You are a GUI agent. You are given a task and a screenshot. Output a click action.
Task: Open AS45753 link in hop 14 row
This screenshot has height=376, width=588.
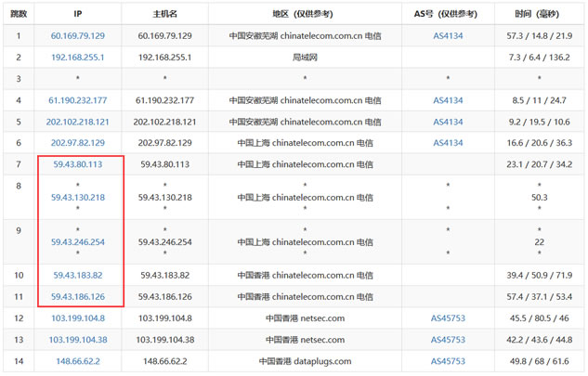pos(448,361)
